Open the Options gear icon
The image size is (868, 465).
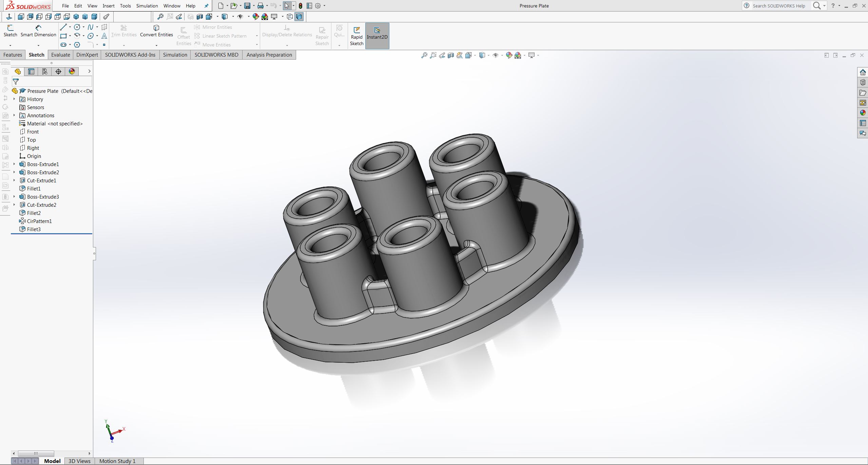[318, 6]
